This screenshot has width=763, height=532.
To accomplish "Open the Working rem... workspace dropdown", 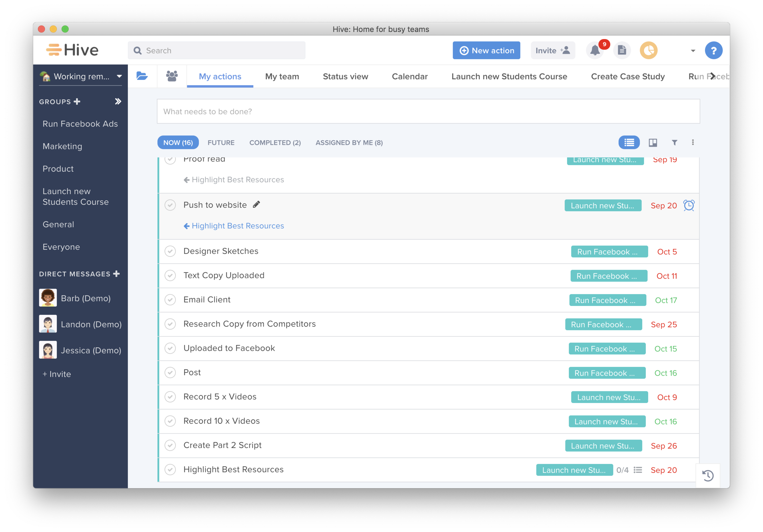I will pos(81,76).
